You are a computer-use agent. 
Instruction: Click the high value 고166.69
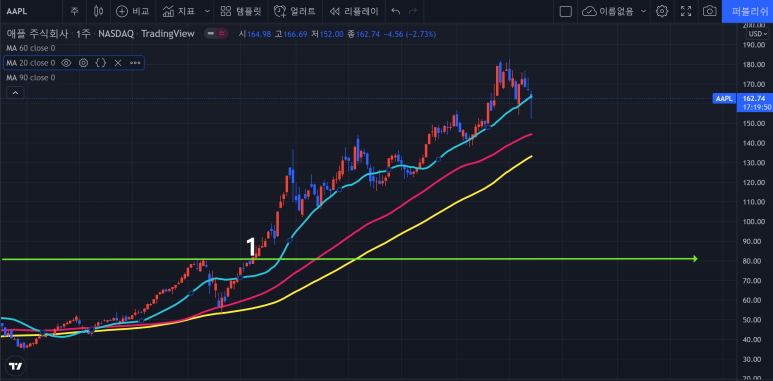click(291, 34)
